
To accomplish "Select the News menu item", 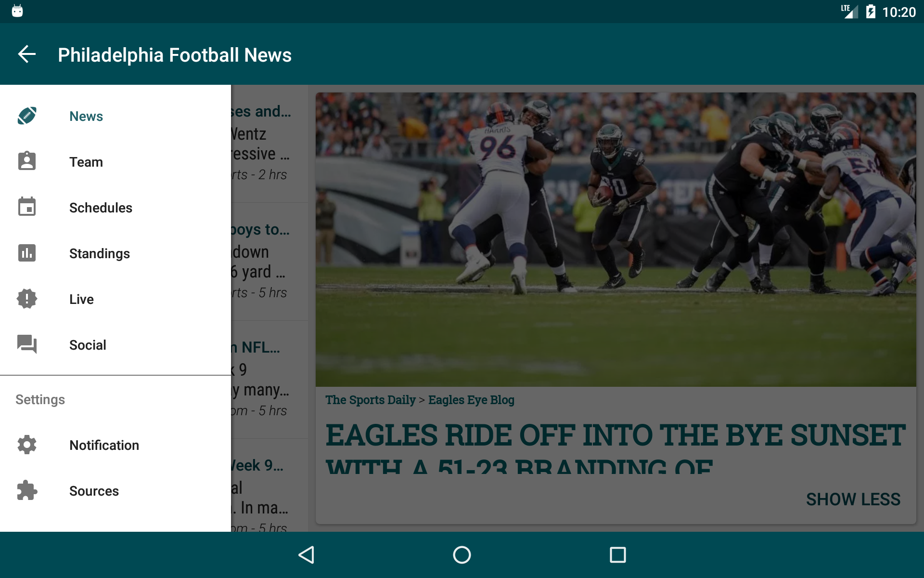I will coord(86,116).
